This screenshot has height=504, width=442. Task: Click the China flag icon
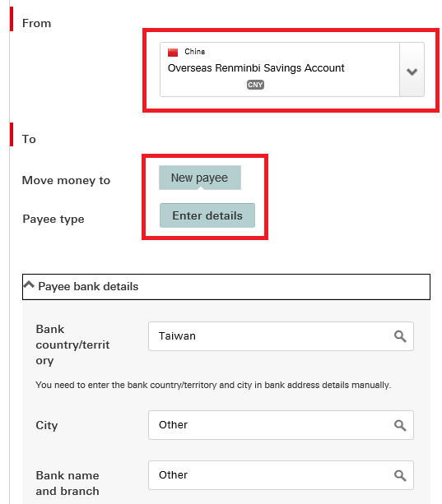(173, 53)
